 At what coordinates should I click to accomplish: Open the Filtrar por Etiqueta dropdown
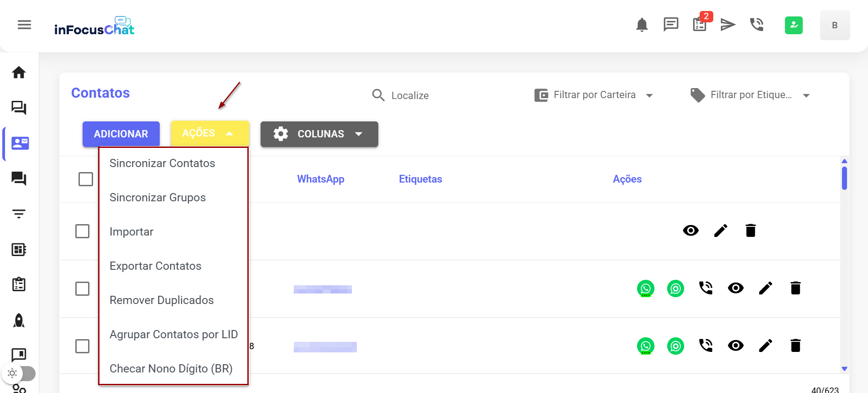pos(751,95)
